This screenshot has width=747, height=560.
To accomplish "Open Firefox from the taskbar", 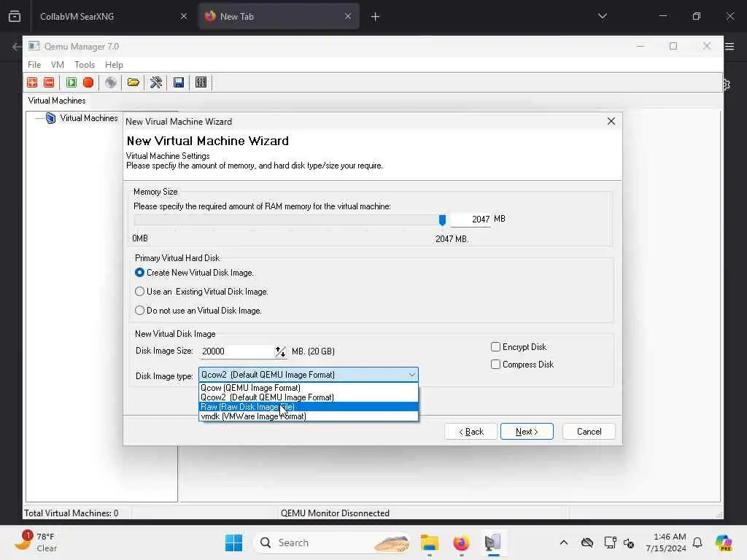I will 461,542.
